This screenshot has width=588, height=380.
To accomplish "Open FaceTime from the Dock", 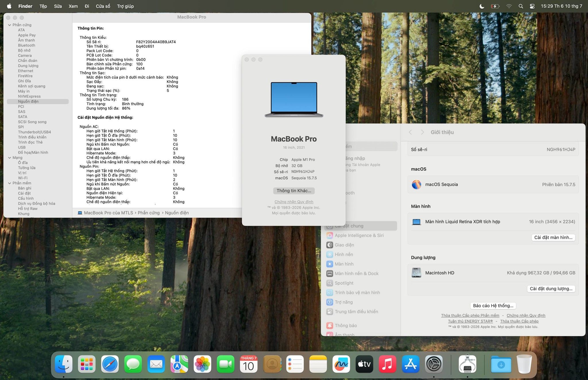I will click(226, 364).
